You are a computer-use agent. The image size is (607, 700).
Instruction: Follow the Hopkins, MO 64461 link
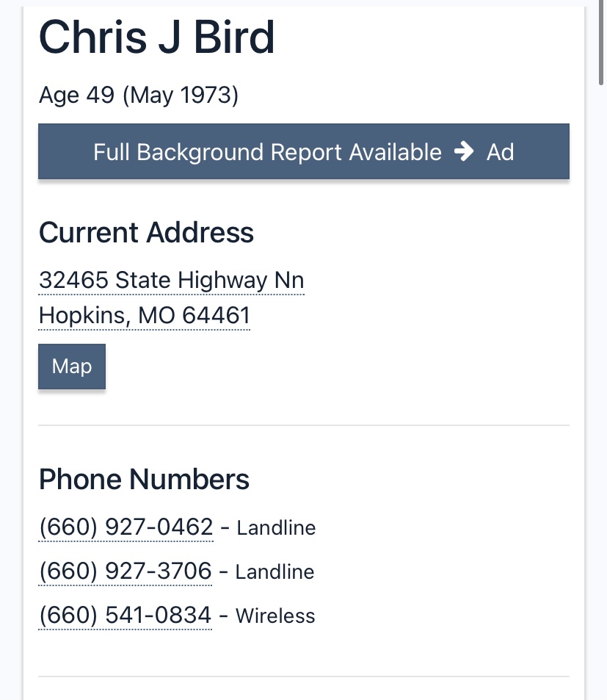coord(144,316)
